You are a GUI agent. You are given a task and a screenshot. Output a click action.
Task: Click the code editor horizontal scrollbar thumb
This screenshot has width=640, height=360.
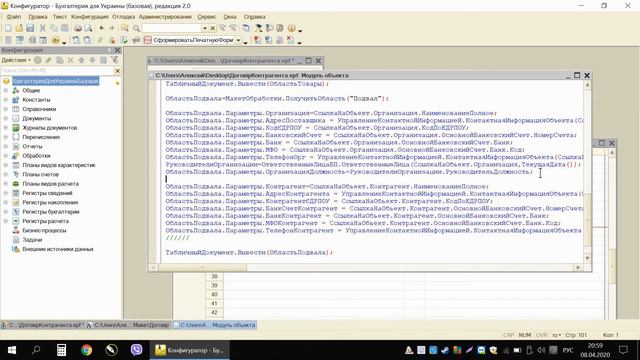click(202, 267)
